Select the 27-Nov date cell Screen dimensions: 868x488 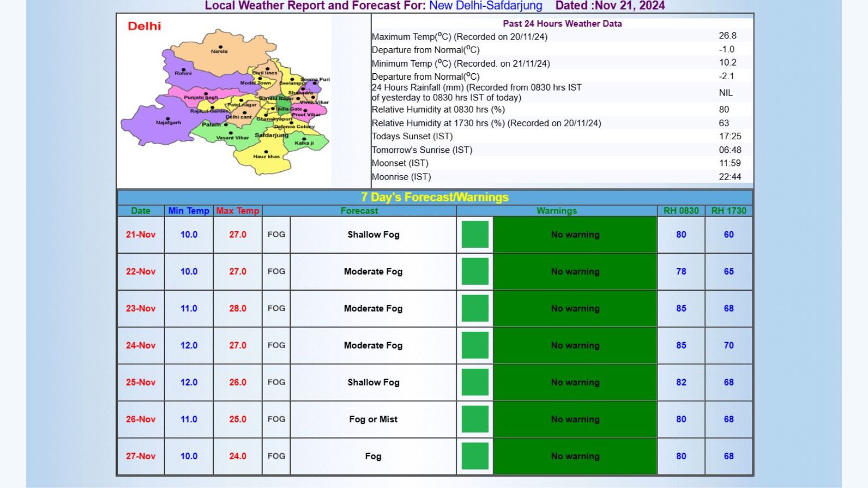[x=141, y=456]
